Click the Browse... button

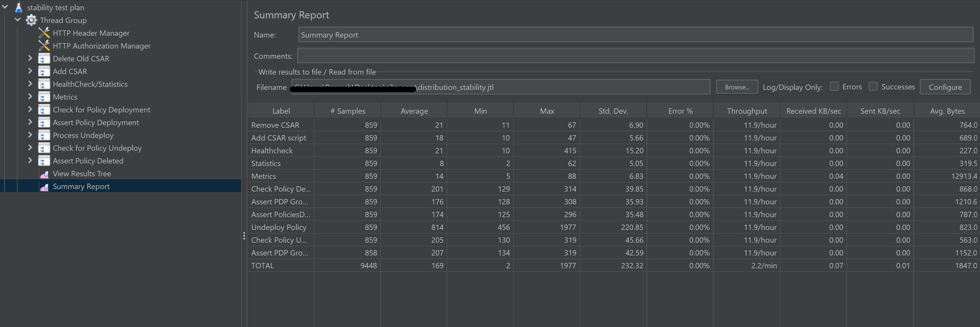(737, 87)
